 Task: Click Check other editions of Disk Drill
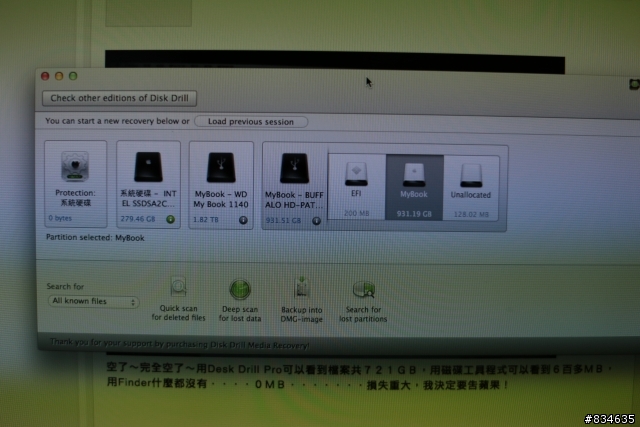click(119, 98)
